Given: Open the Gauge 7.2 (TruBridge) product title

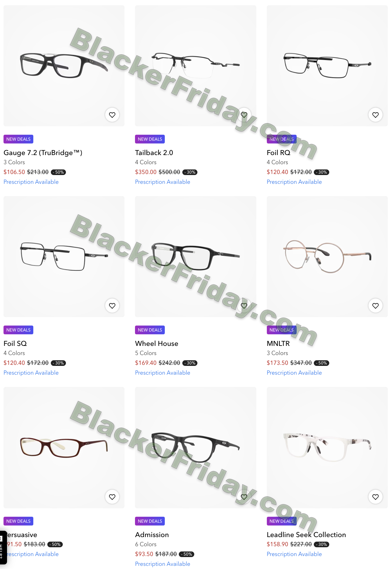Looking at the screenshot, I should tap(43, 153).
